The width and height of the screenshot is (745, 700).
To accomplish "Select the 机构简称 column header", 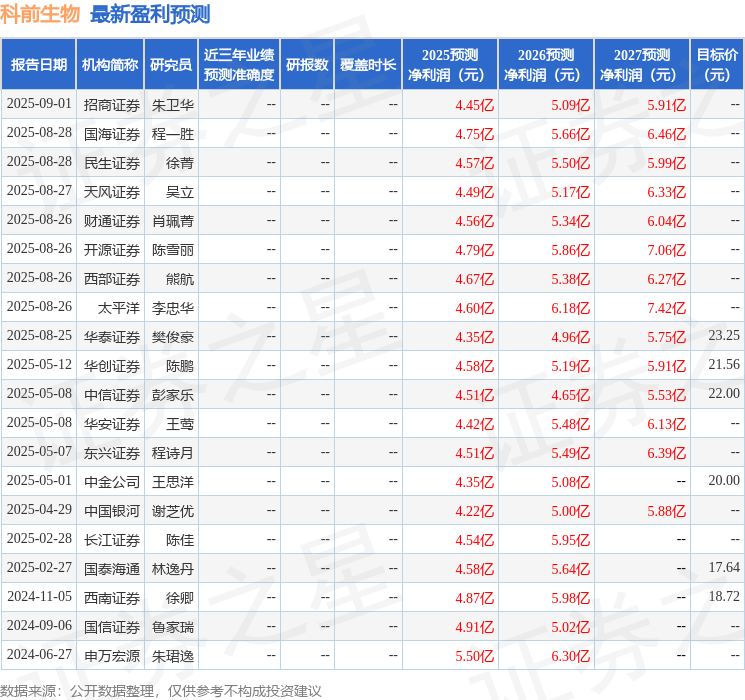I will [110, 65].
